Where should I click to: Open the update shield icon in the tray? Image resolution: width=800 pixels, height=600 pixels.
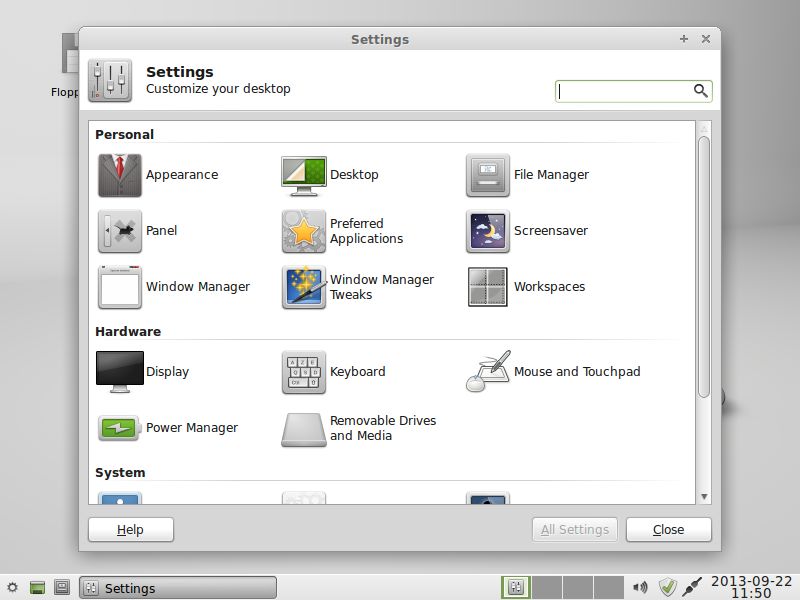[668, 588]
